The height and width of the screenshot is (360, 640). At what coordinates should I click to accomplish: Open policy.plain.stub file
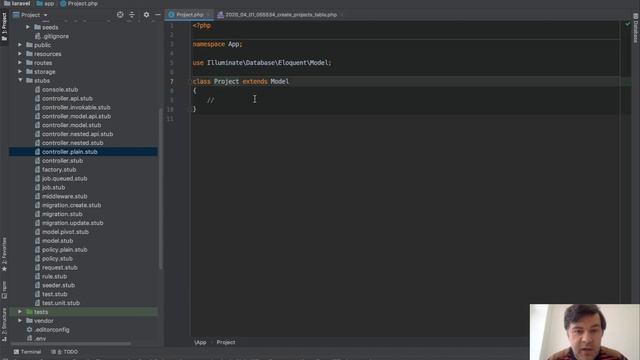point(64,250)
